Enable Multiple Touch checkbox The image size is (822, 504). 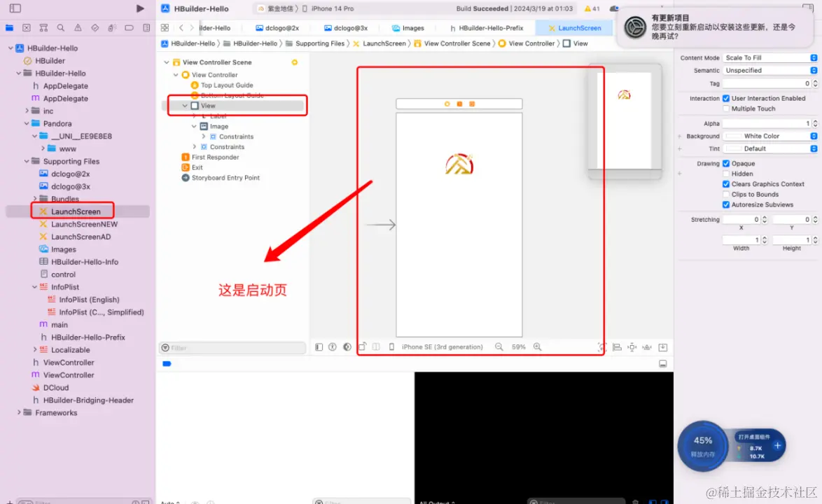(x=726, y=108)
